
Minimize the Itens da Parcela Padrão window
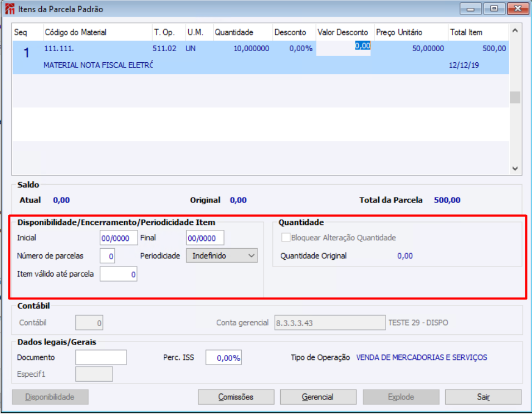(470, 9)
